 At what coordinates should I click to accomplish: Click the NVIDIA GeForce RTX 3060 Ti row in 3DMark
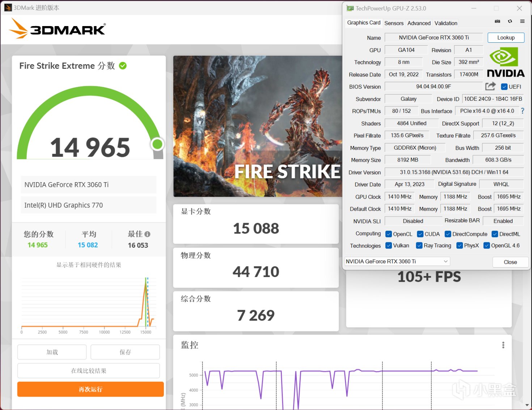(89, 185)
